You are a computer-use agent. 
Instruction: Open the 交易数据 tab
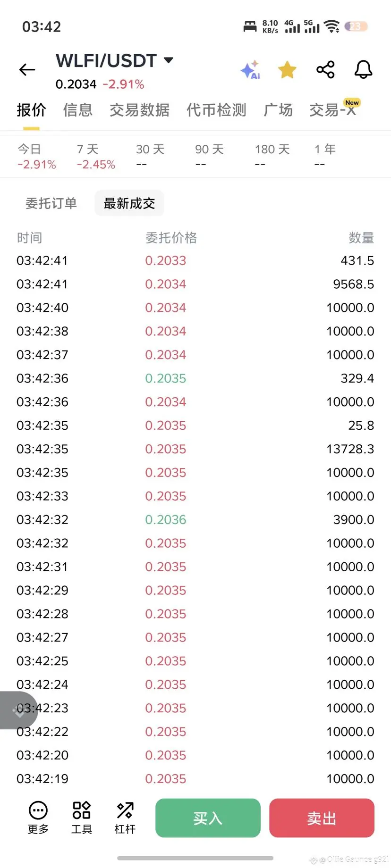[x=139, y=110]
